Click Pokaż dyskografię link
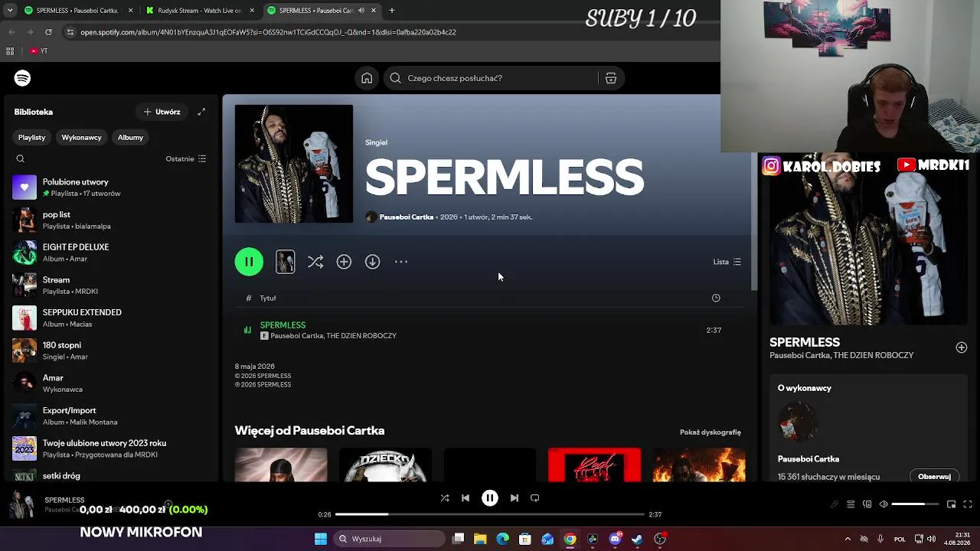 [x=710, y=432]
